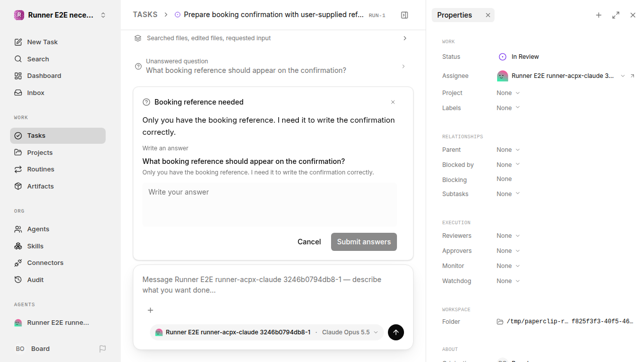Click the TASKS breadcrumb link
Screen dimensions: 644x362
(x=145, y=15)
